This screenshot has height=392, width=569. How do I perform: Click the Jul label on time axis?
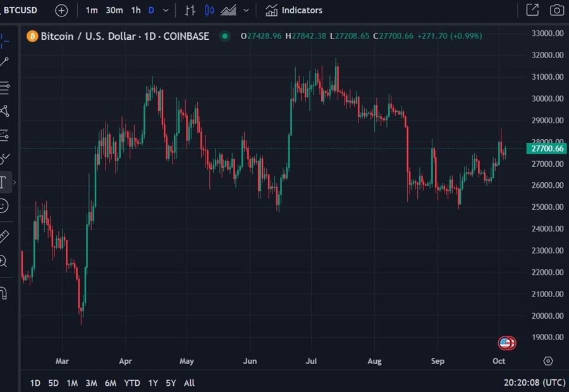click(x=311, y=361)
